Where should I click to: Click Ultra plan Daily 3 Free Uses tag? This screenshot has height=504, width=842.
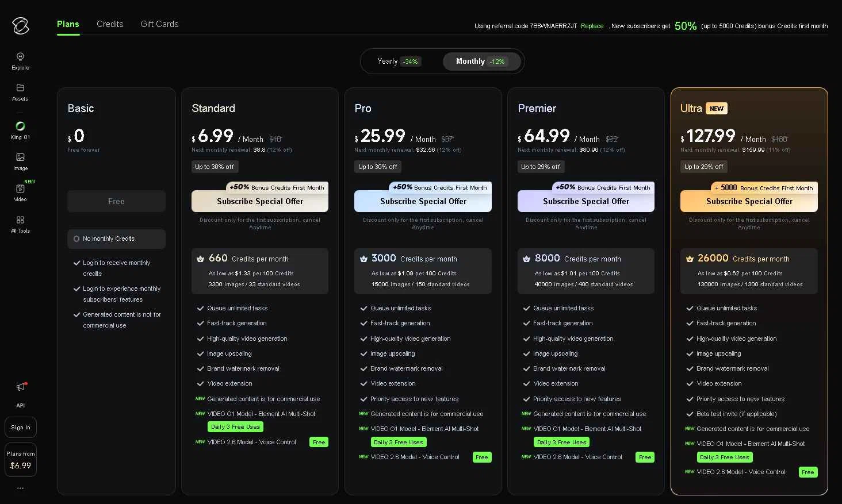pos(725,457)
